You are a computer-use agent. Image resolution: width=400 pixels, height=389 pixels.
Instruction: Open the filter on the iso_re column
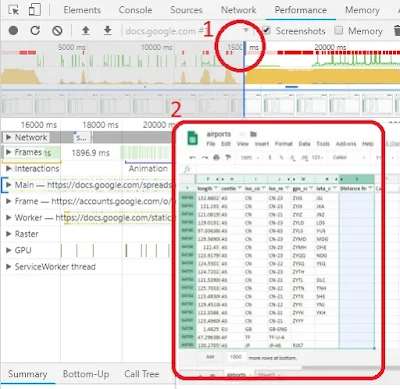pyautogui.click(x=287, y=189)
